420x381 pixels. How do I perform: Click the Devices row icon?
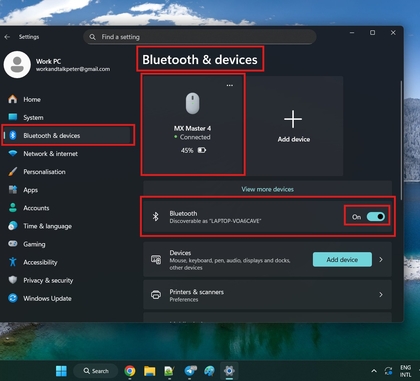pyautogui.click(x=156, y=260)
